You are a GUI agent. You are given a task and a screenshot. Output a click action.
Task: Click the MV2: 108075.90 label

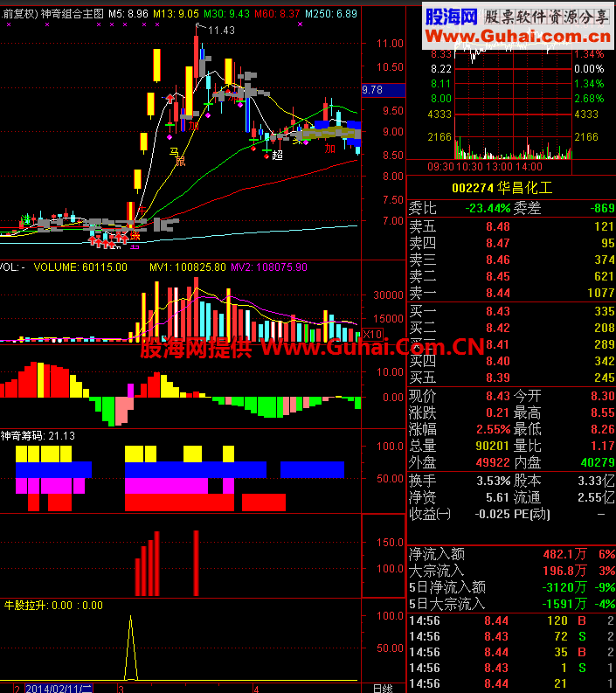tap(269, 267)
